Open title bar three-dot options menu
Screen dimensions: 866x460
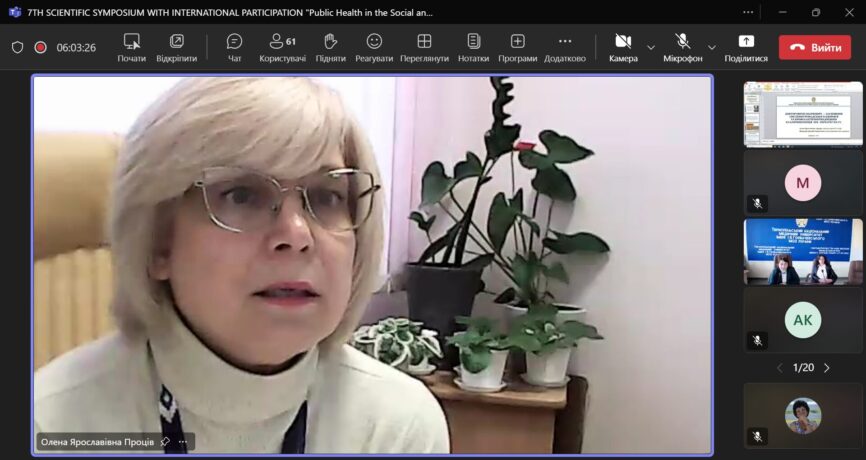[x=748, y=12]
